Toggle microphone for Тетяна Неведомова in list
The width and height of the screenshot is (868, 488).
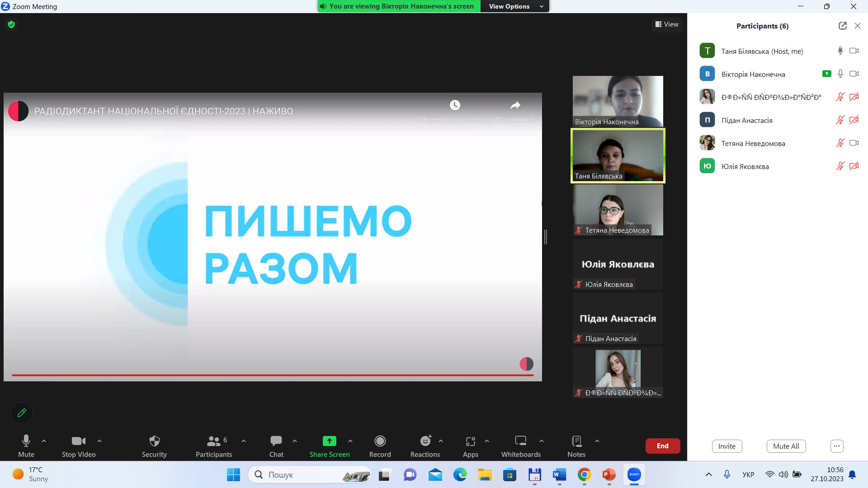(840, 143)
